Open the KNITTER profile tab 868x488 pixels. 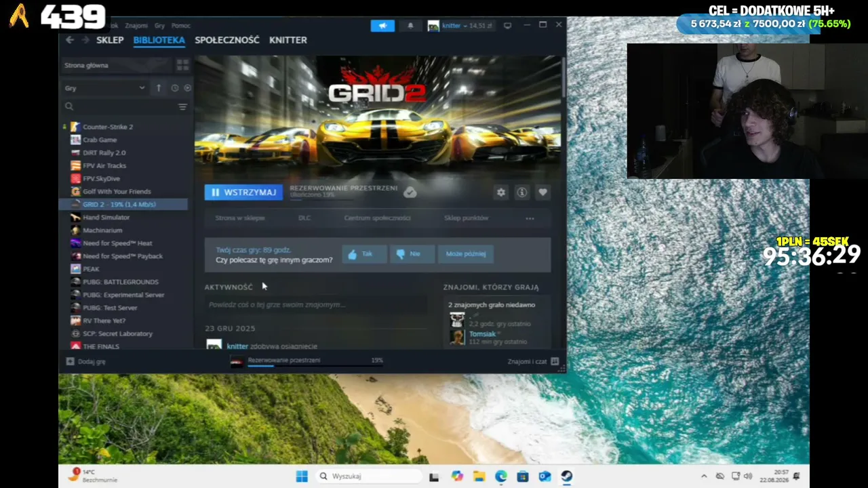click(288, 40)
